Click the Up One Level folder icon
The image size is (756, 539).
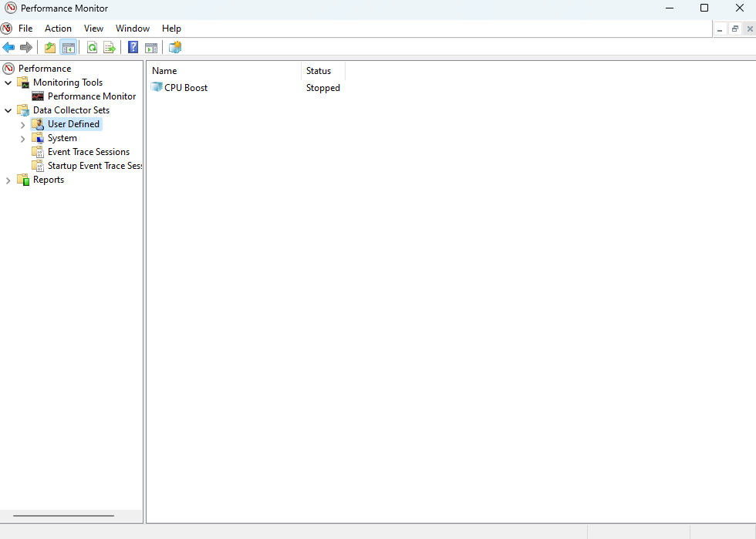click(50, 48)
